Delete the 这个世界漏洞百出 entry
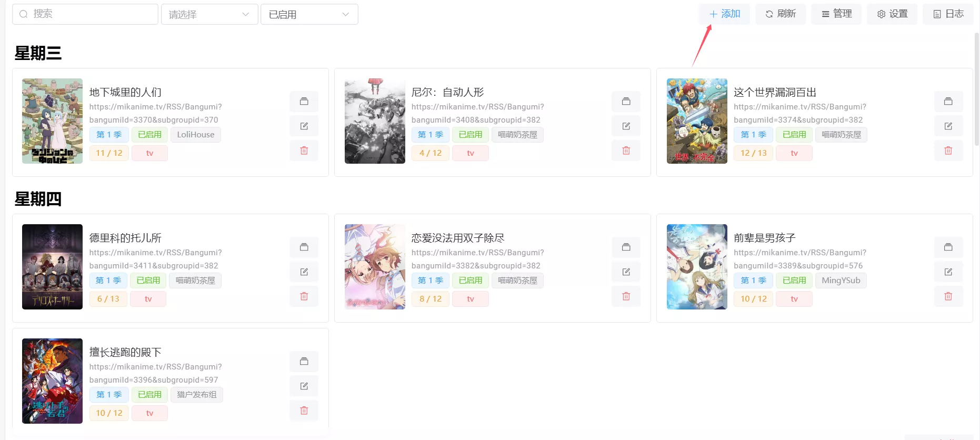The image size is (980, 440). (948, 151)
